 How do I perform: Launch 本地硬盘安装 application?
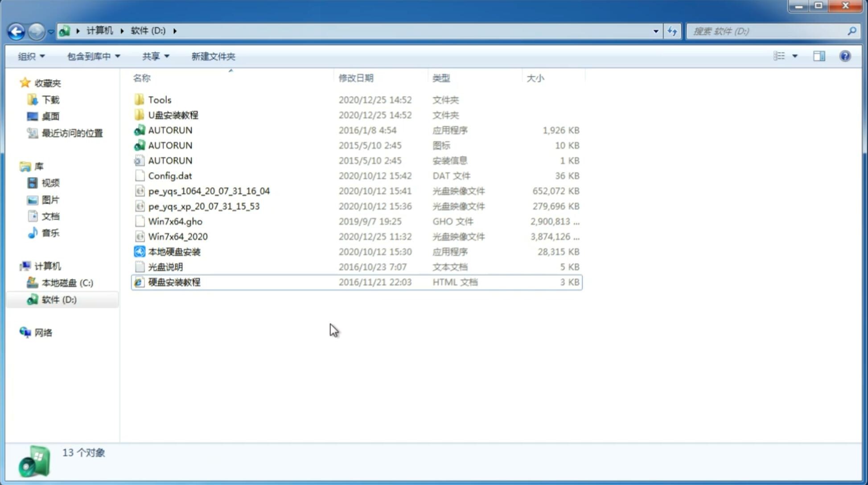pos(174,251)
